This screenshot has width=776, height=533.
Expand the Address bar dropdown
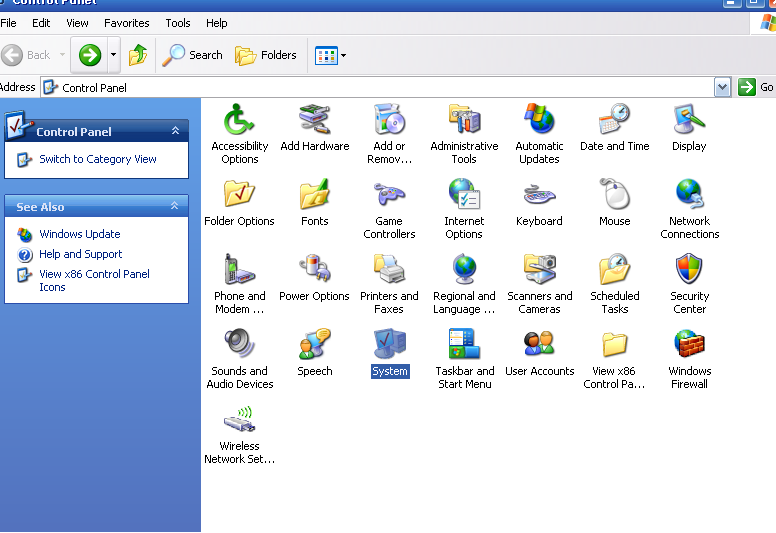point(723,88)
